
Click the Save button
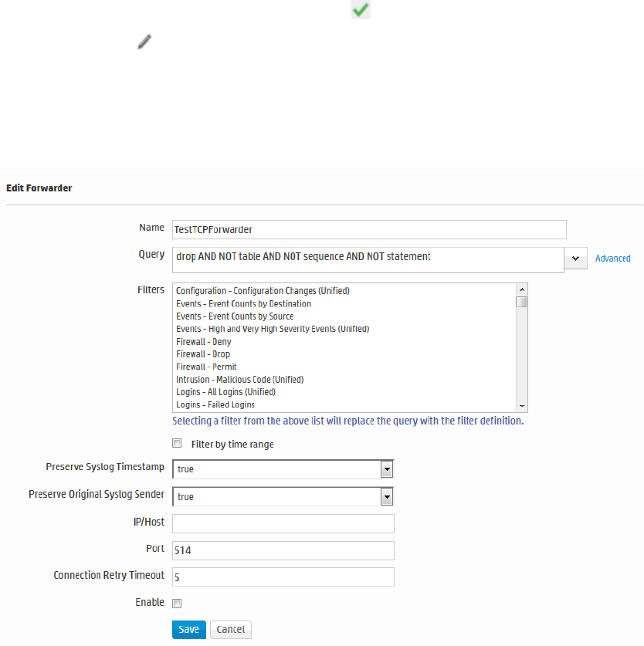[188, 629]
